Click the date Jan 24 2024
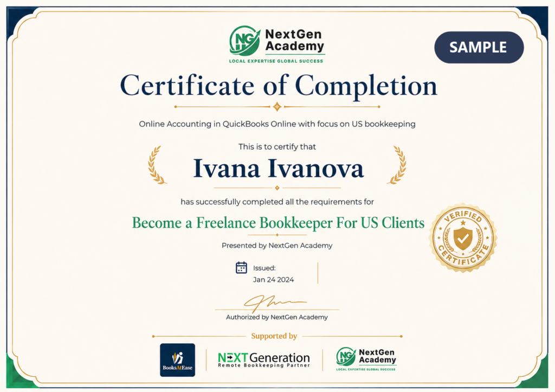555x392 pixels. click(273, 280)
